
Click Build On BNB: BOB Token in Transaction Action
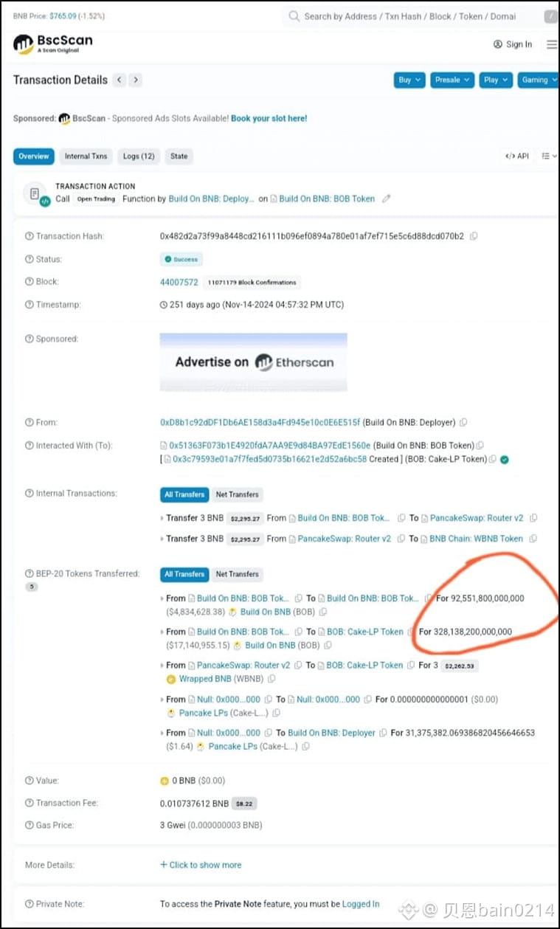[x=327, y=198]
